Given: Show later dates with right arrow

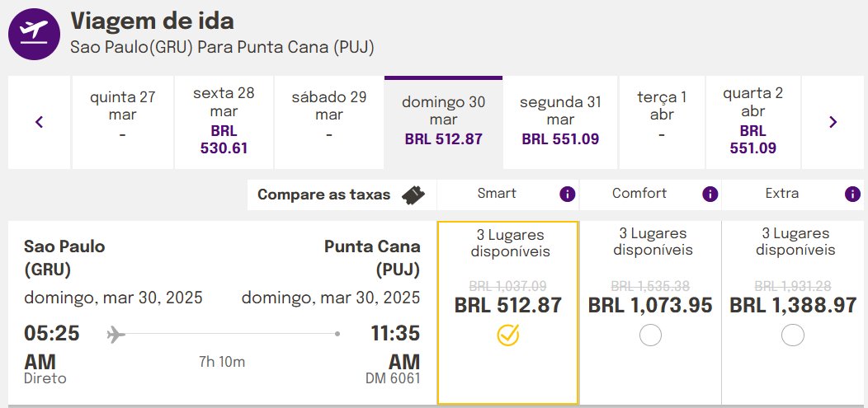Looking at the screenshot, I should pyautogui.click(x=833, y=122).
